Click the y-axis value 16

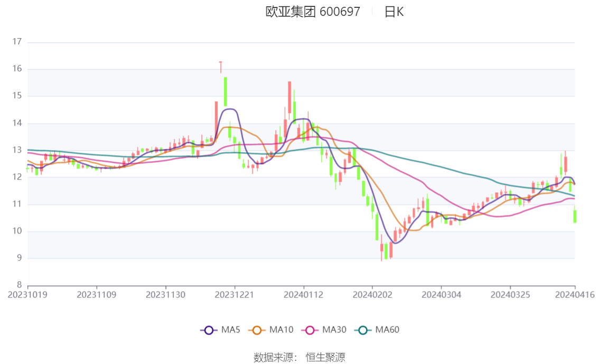point(17,69)
